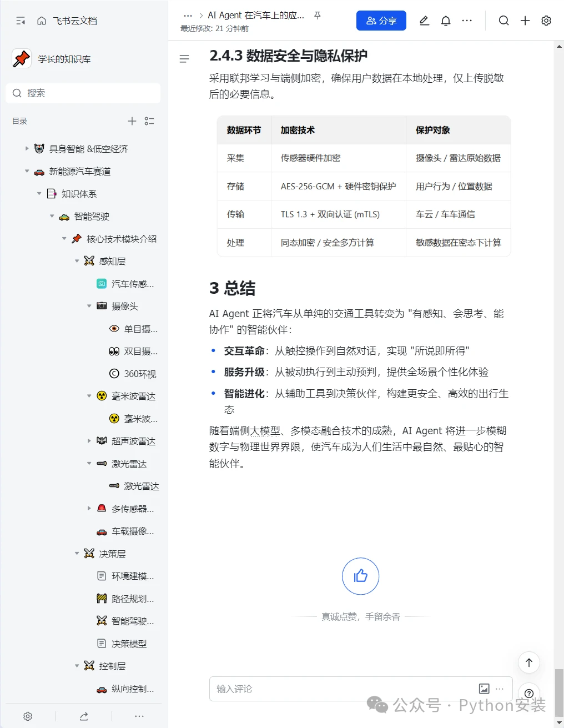Select 控制层 tree item
Screen dimensions: 564x728
[x=112, y=666]
